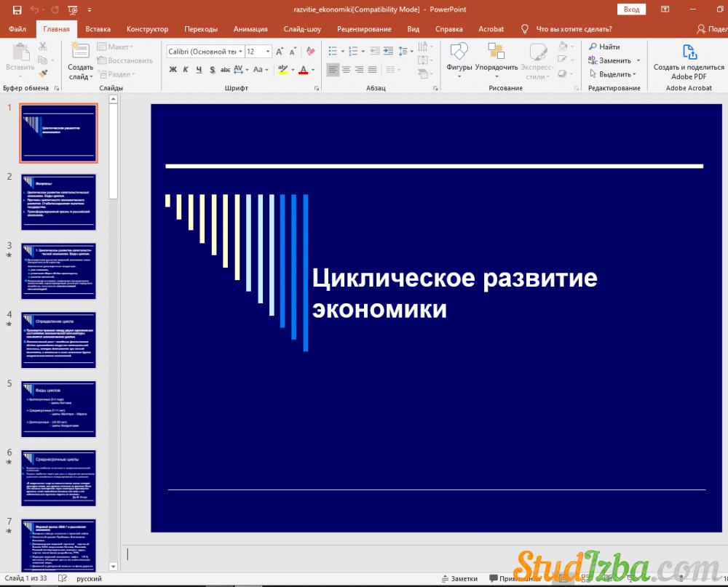Image resolution: width=728 pixels, height=587 pixels.
Task: Decrease list indent level icon
Action: coord(375,51)
